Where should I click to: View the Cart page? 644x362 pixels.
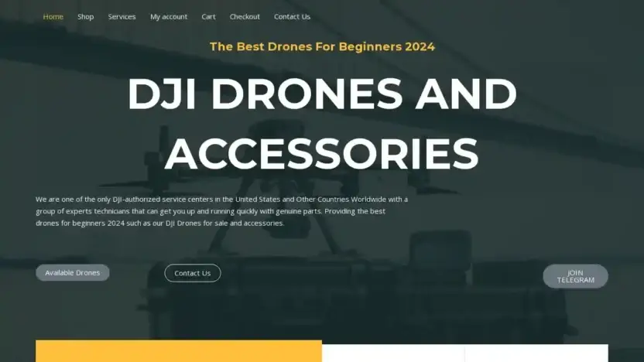pyautogui.click(x=208, y=17)
